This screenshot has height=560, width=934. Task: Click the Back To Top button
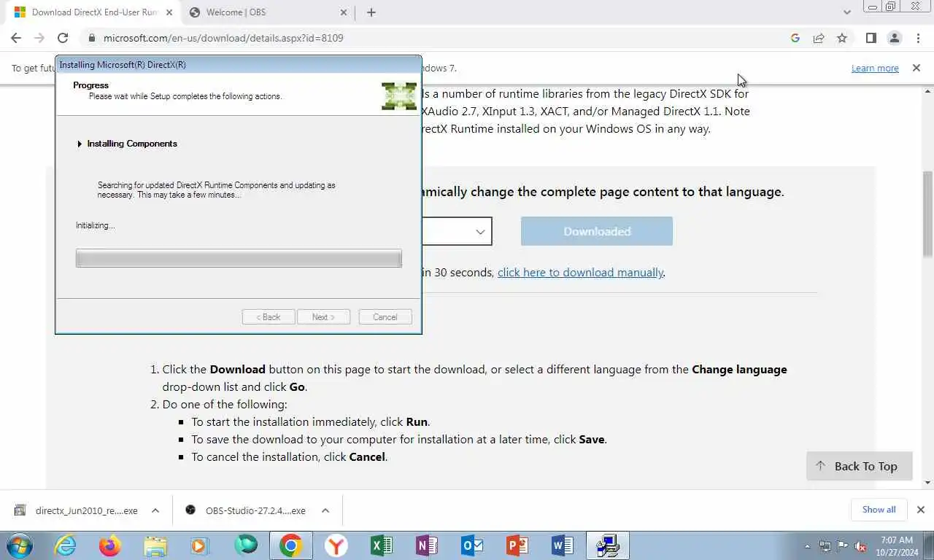(859, 466)
